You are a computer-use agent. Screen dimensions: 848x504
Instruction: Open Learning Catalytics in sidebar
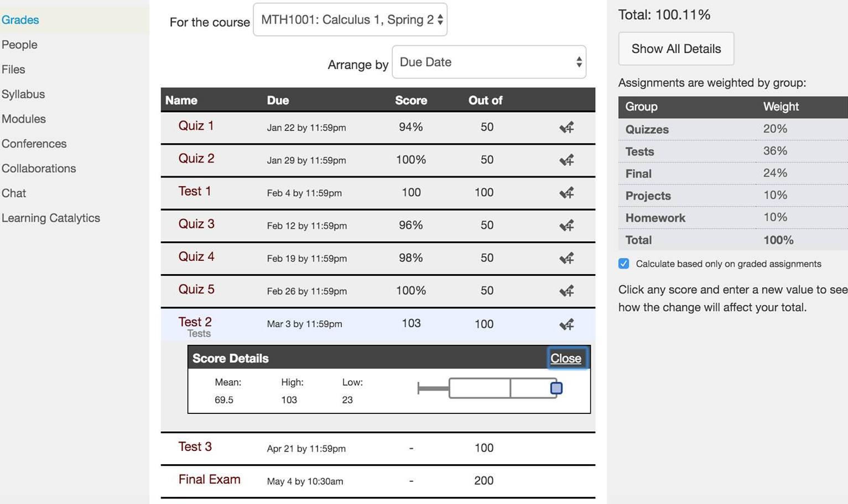[x=51, y=218]
